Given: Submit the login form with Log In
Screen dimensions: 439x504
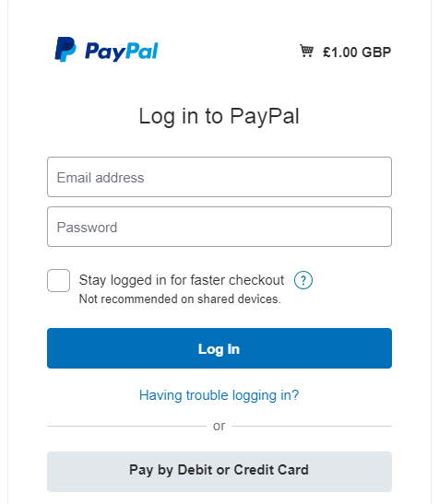Looking at the screenshot, I should (219, 348).
